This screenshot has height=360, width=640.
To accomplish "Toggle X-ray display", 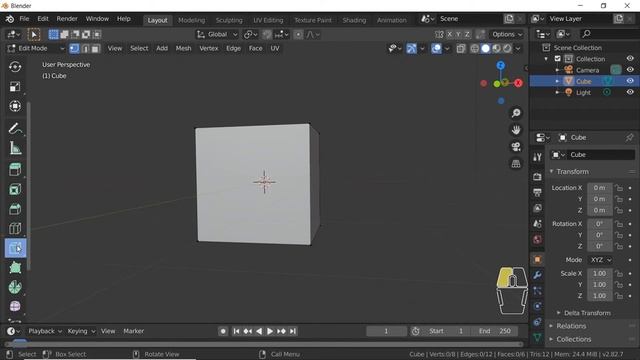I will tap(461, 49).
